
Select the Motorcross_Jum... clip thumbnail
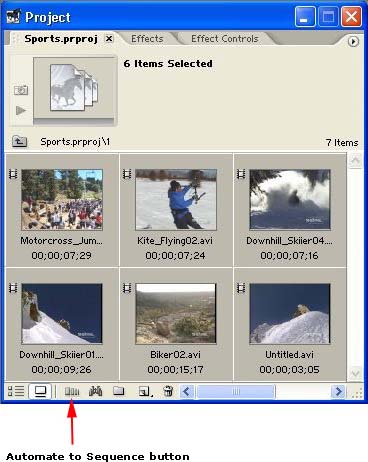(x=62, y=199)
